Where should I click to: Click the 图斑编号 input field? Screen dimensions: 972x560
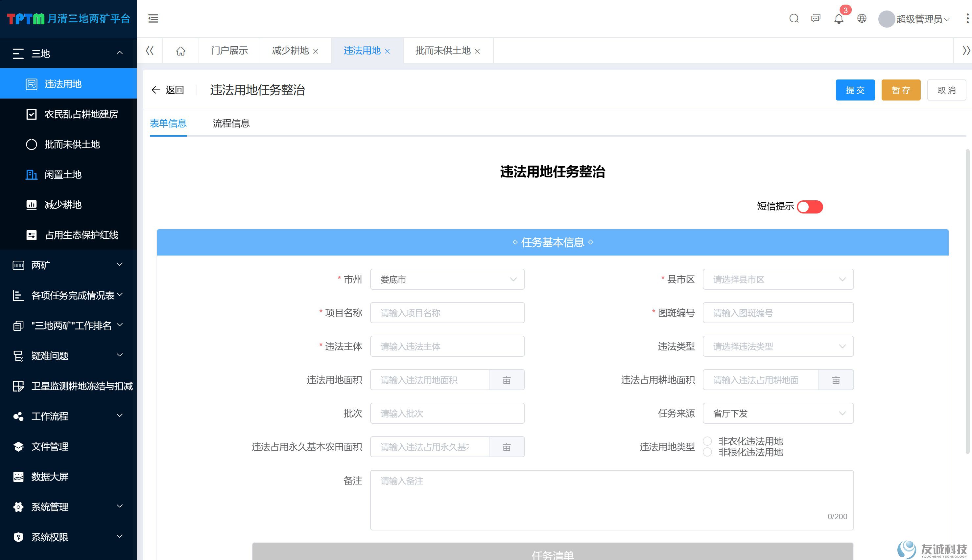pos(778,313)
